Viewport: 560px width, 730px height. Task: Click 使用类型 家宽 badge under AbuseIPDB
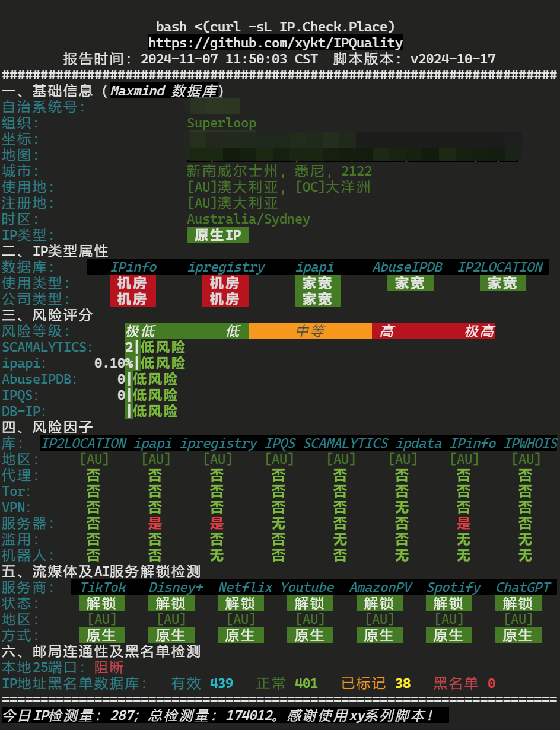(x=411, y=283)
